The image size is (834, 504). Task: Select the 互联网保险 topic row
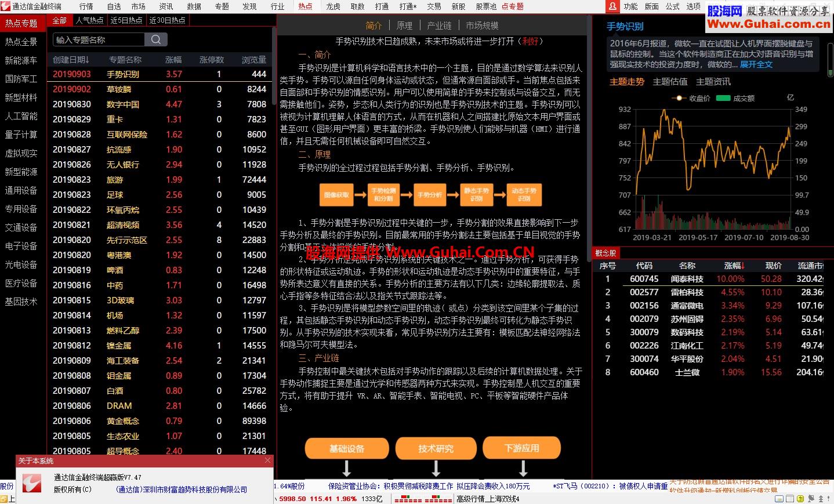(159, 135)
